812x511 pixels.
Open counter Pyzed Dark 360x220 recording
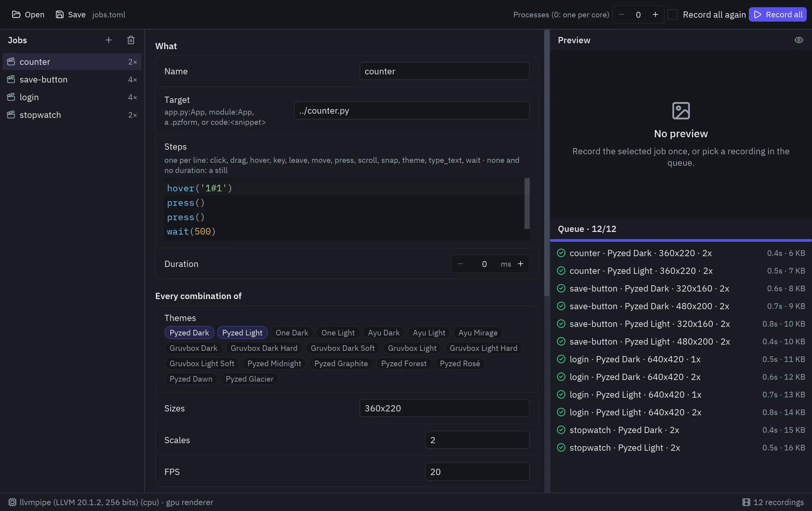[x=680, y=253]
